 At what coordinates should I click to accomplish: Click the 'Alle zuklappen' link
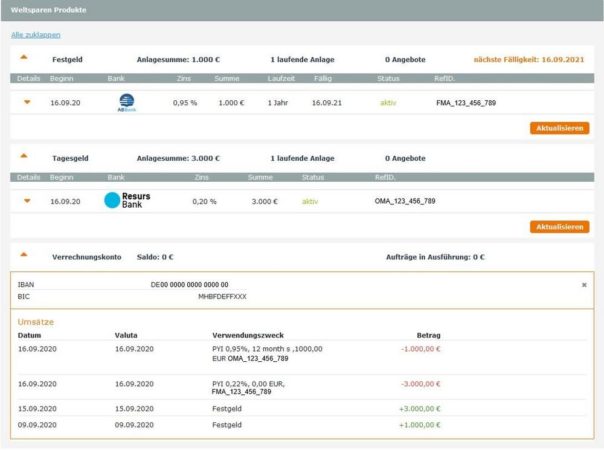(x=36, y=35)
